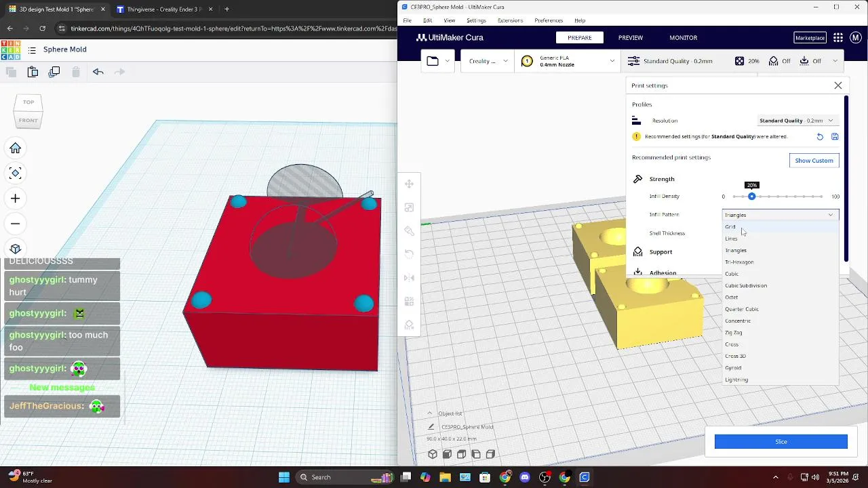The height and width of the screenshot is (488, 868).
Task: Open Cura Extensions menu
Action: point(510,20)
